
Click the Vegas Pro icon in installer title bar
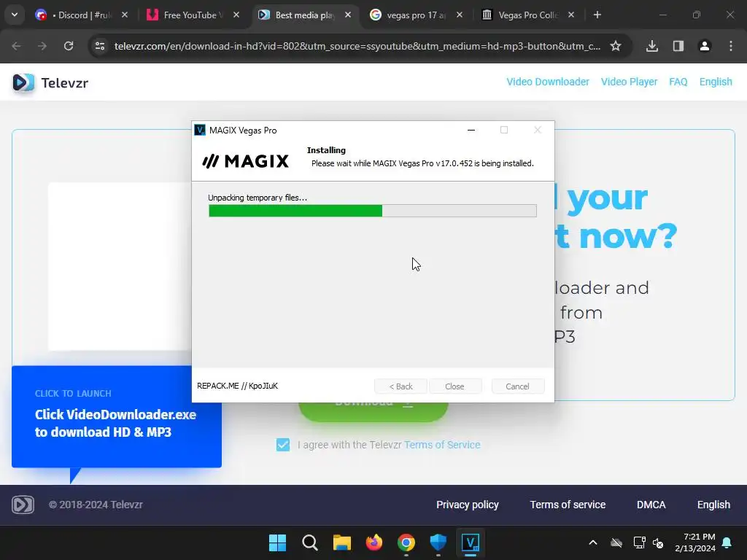coord(200,130)
